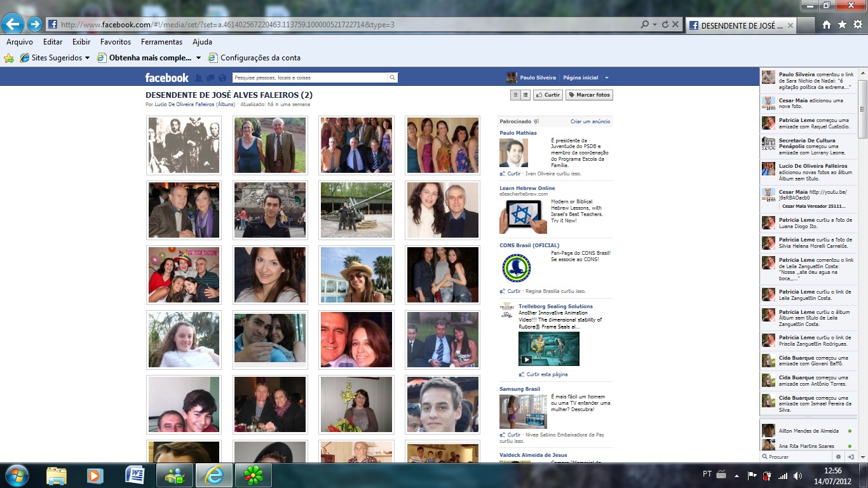Click the search magnifier button in Facebook
Viewport: 868px width, 488px height.
(x=393, y=78)
